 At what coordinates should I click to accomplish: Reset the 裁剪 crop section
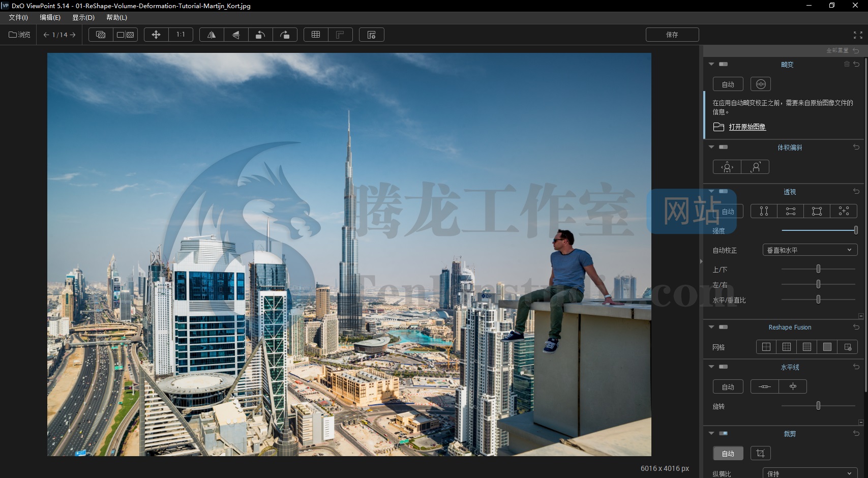(856, 433)
